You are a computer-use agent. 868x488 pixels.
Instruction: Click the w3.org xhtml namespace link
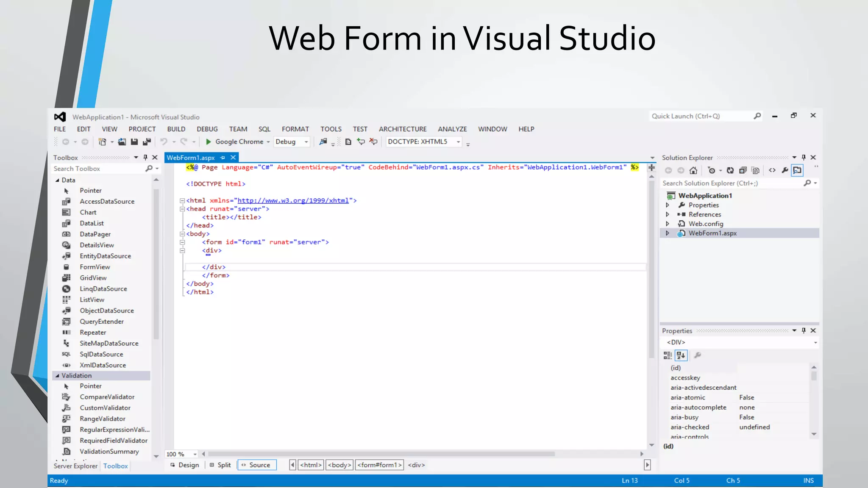tap(293, 201)
